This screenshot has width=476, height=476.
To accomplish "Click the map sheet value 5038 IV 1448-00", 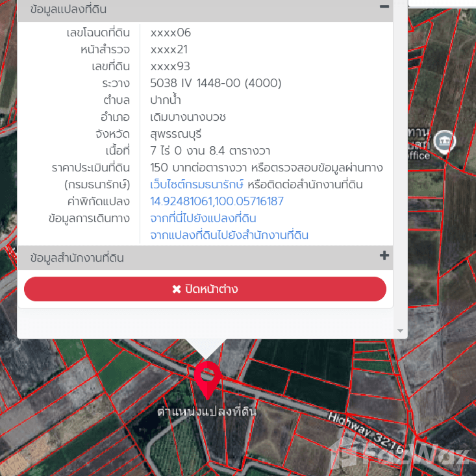I will click(216, 83).
